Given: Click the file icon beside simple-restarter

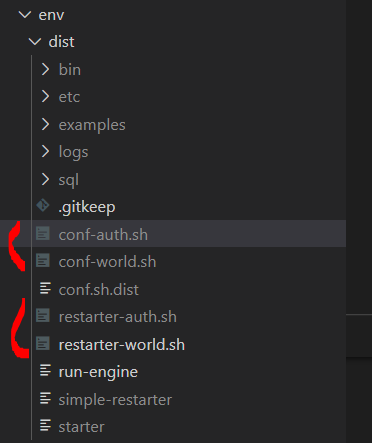Looking at the screenshot, I should click(45, 398).
